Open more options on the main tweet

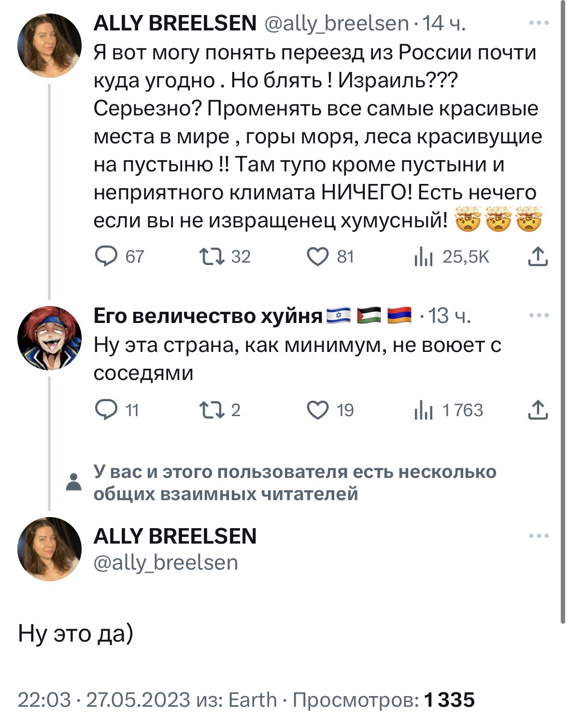coord(539,536)
